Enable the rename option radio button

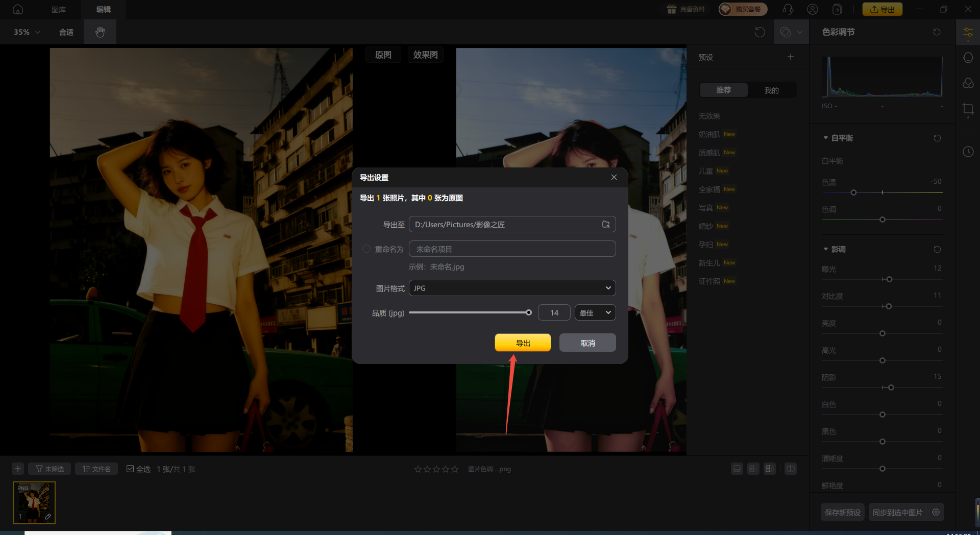coord(366,249)
